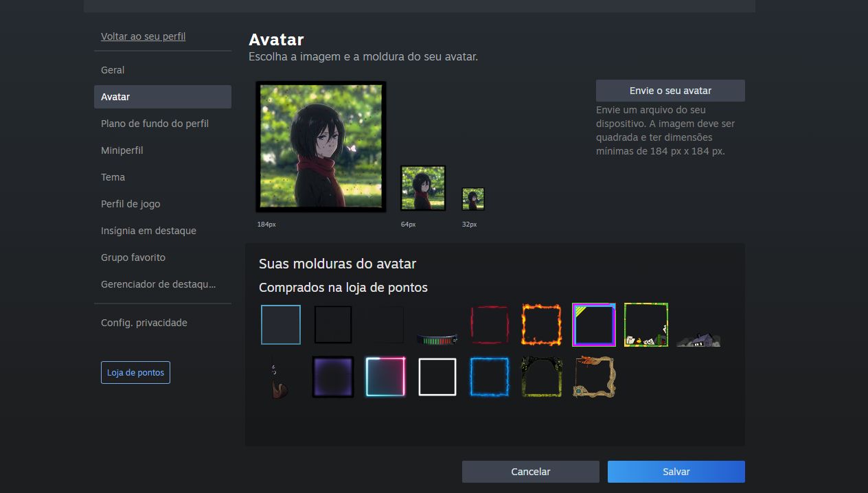Switch to the Tema section
Viewport: 868px width, 493px height.
(x=163, y=177)
